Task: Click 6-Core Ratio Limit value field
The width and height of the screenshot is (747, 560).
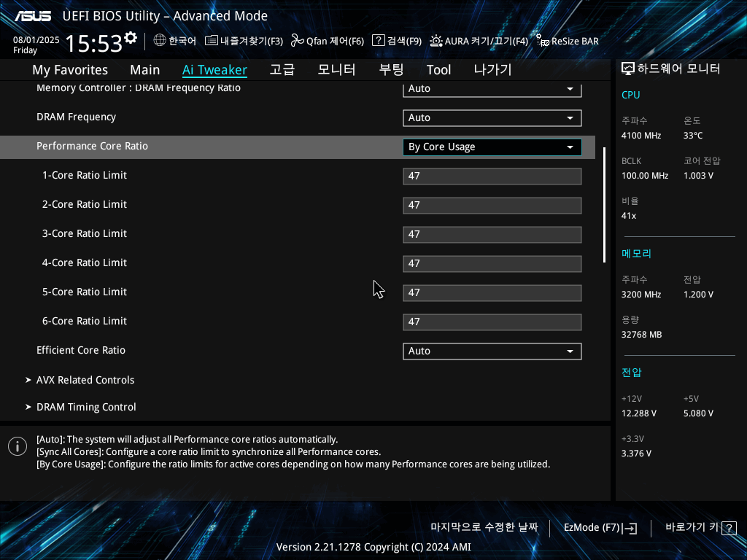Action: [492, 322]
